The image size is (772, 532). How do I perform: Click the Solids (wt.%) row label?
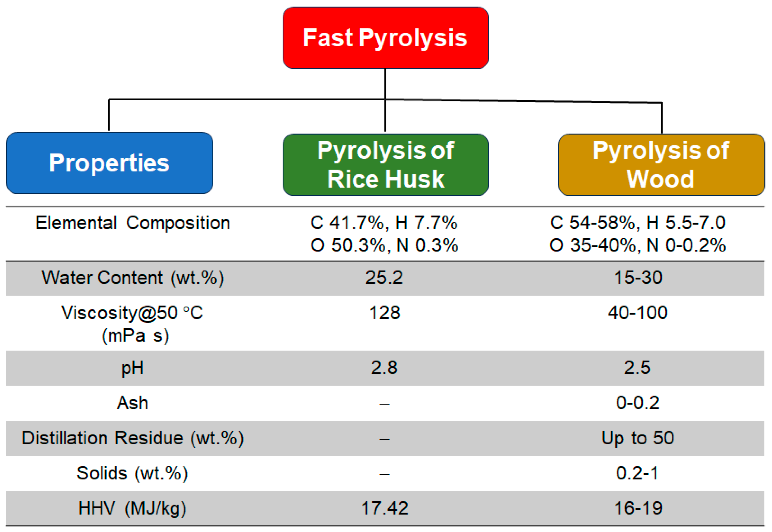(133, 473)
